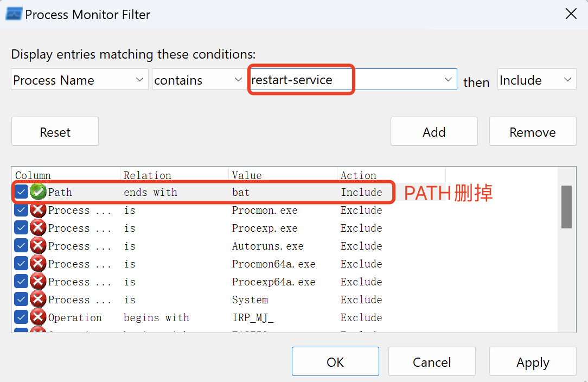Click red exclude icon beside Autoruns.exe
Viewport: 588px width, 382px height.
[38, 246]
